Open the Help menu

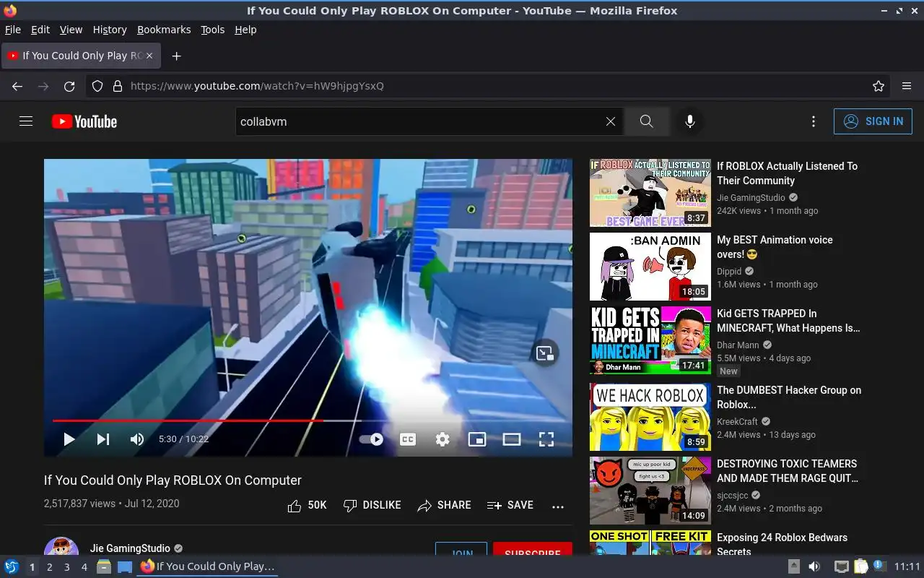[x=245, y=30]
